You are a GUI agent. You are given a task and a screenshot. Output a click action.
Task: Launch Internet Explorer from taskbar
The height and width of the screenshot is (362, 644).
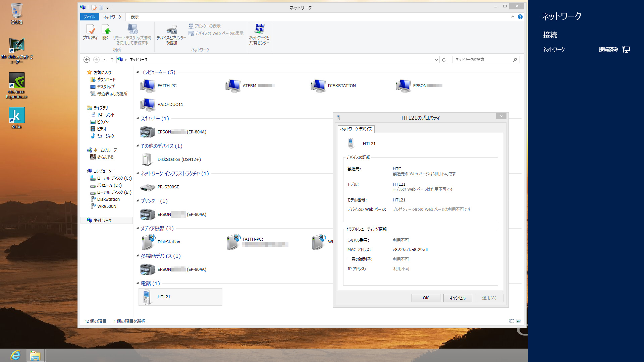pos(15,355)
